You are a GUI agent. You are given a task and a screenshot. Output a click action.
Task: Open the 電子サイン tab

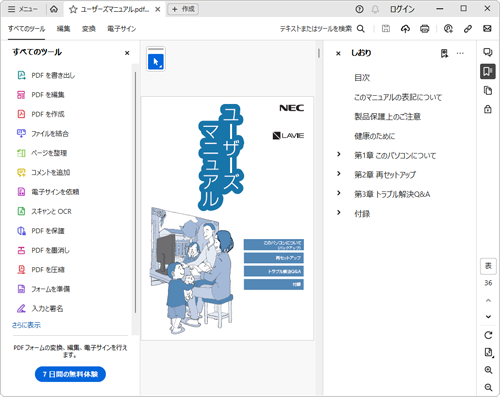pyautogui.click(x=121, y=29)
